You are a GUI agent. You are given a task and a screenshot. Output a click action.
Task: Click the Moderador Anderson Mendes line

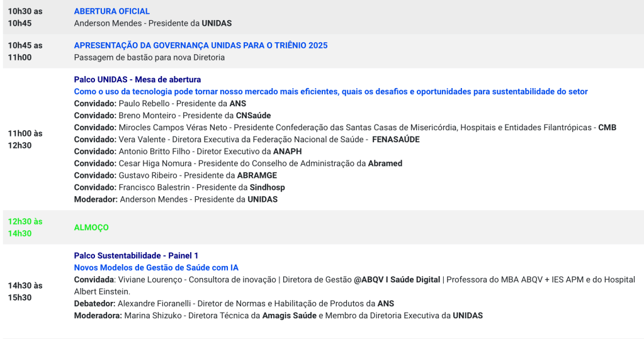pyautogui.click(x=176, y=199)
